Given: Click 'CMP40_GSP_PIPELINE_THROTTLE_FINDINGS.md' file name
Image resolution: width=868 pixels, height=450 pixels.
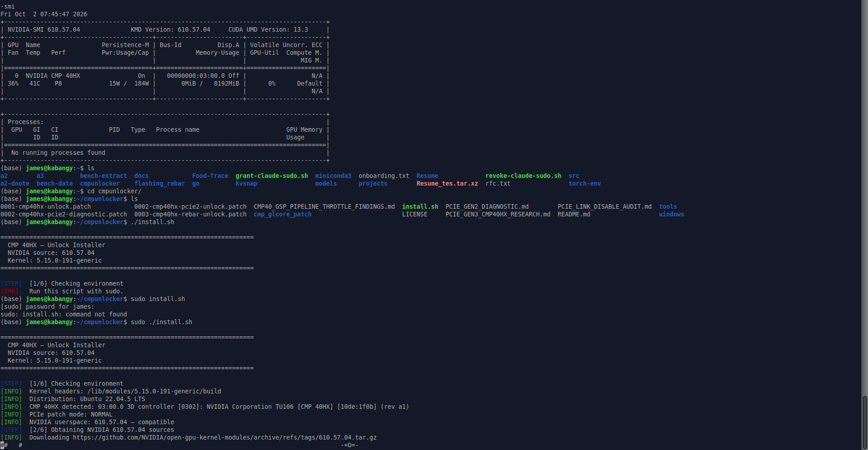Looking at the screenshot, I should click(324, 206).
